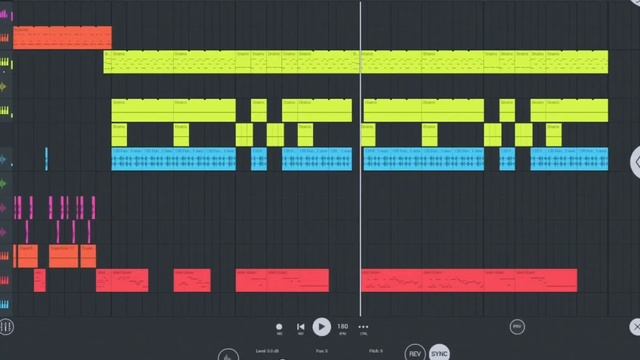Select the red keyboard track icon
Screen dimensions: 640x360
pyautogui.click(x=4, y=280)
